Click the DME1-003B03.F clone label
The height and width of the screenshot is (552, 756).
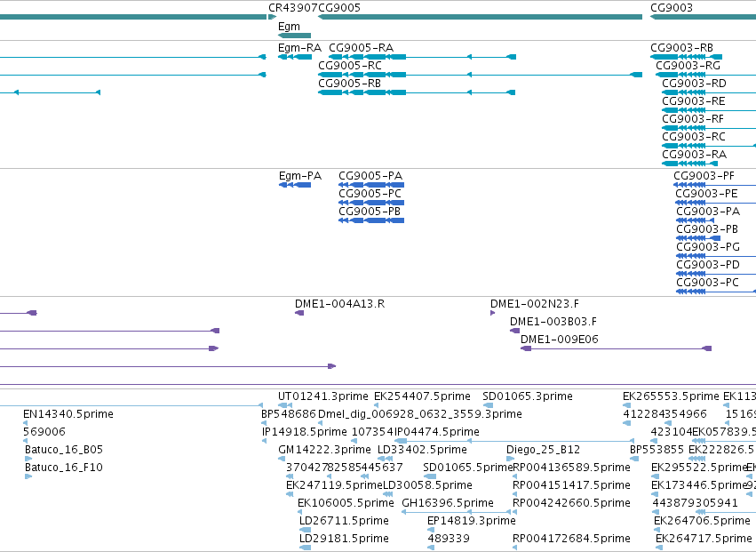pos(553,323)
